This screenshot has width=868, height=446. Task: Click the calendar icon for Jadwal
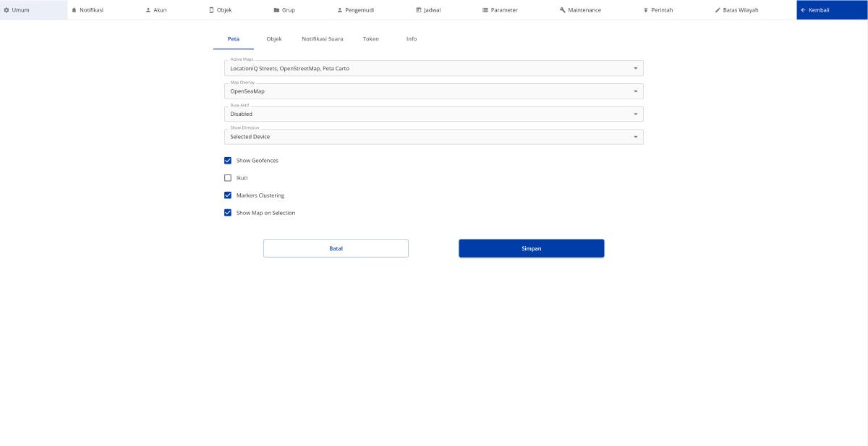pyautogui.click(x=418, y=10)
